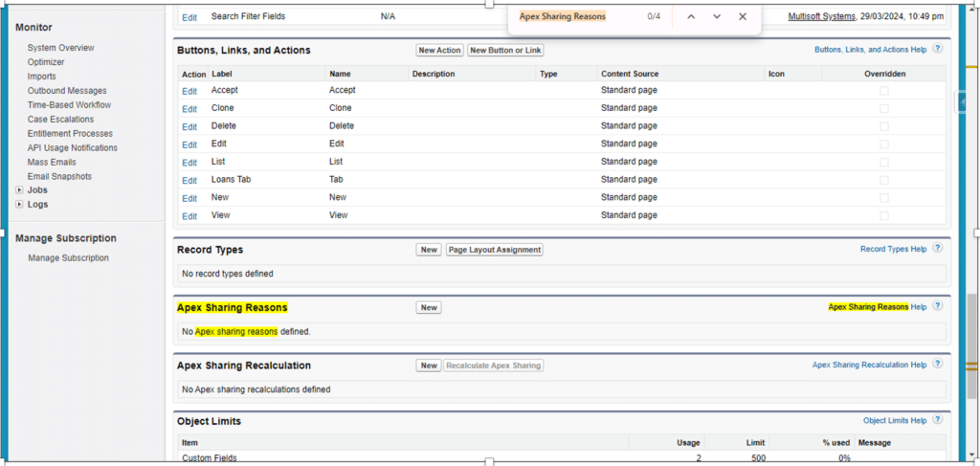This screenshot has width=980, height=466.
Task: Go to previous find result arrow
Action: click(x=691, y=17)
